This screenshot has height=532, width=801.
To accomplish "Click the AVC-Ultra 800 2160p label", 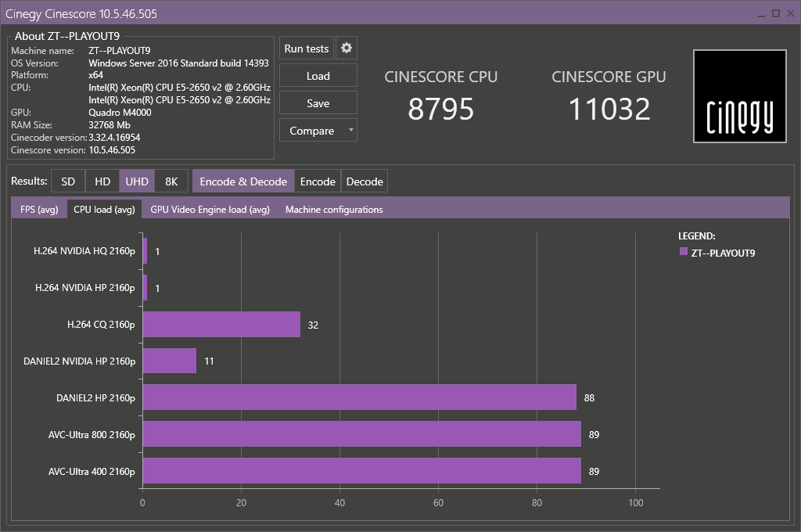I will click(x=92, y=435).
